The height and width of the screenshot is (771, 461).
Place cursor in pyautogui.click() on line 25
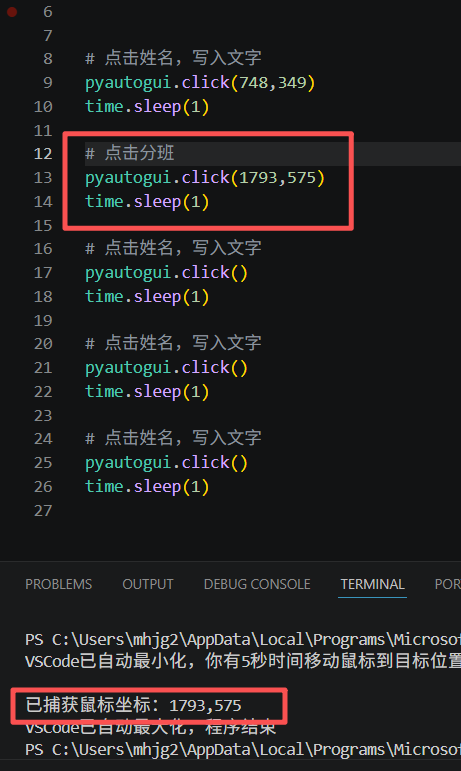click(x=166, y=462)
